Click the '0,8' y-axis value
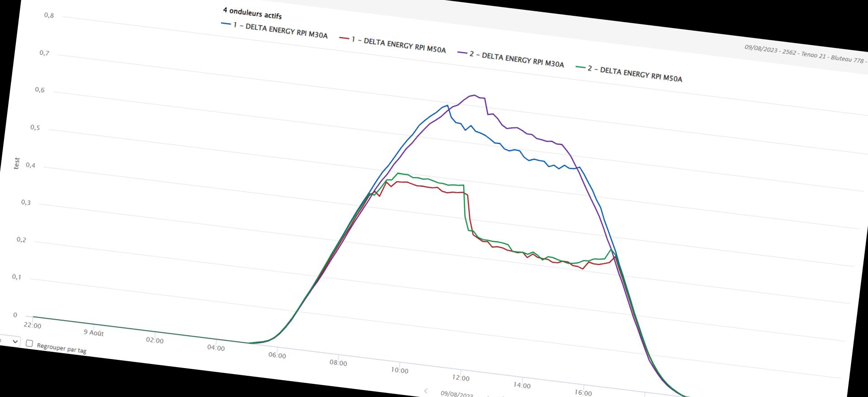 click(x=49, y=15)
